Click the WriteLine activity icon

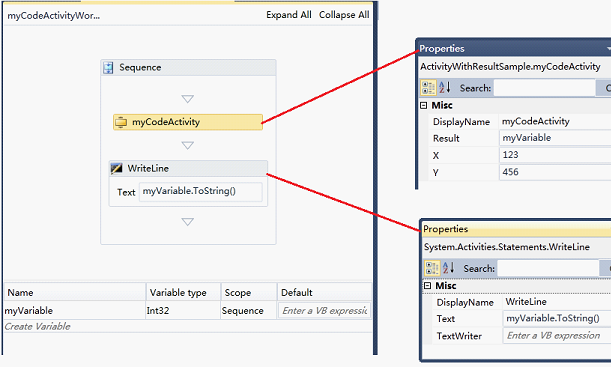pos(117,168)
